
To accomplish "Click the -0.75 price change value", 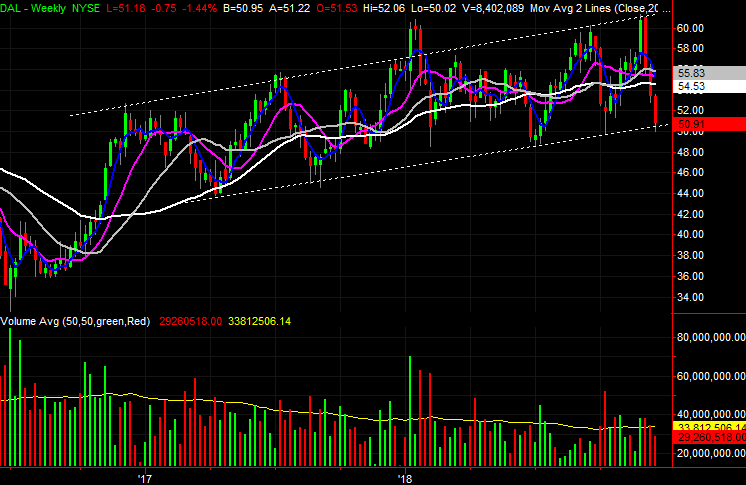I will click(164, 8).
